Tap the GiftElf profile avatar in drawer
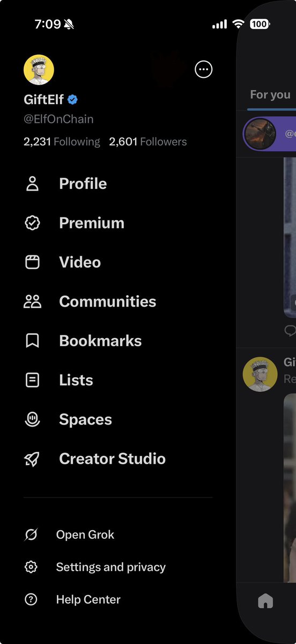Viewport: 296px width, 644px height. [x=39, y=70]
